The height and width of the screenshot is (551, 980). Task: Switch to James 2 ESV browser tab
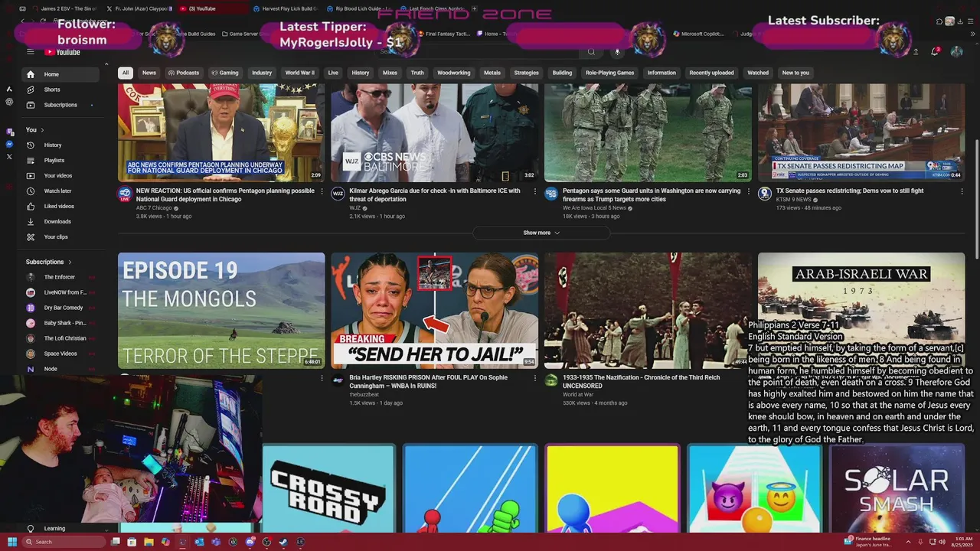(x=66, y=8)
